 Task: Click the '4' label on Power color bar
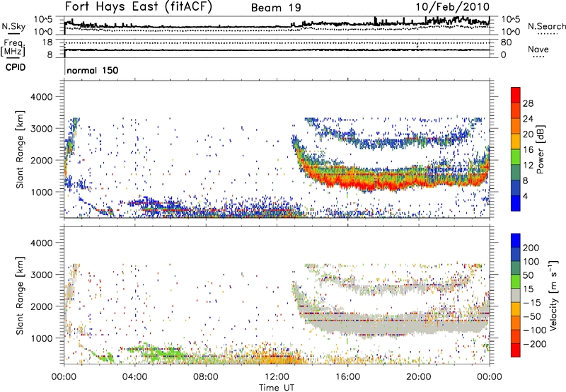(526, 196)
